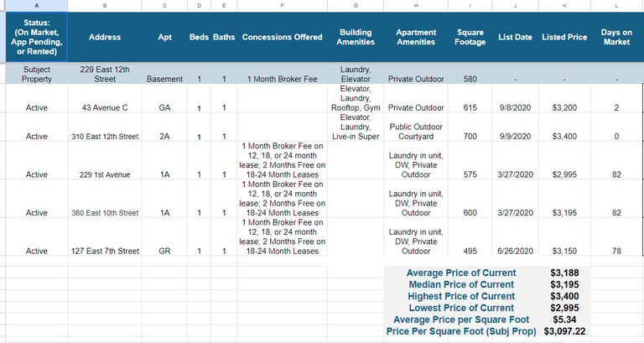
Task: Click the Building Amenities header cell
Action: (356, 37)
